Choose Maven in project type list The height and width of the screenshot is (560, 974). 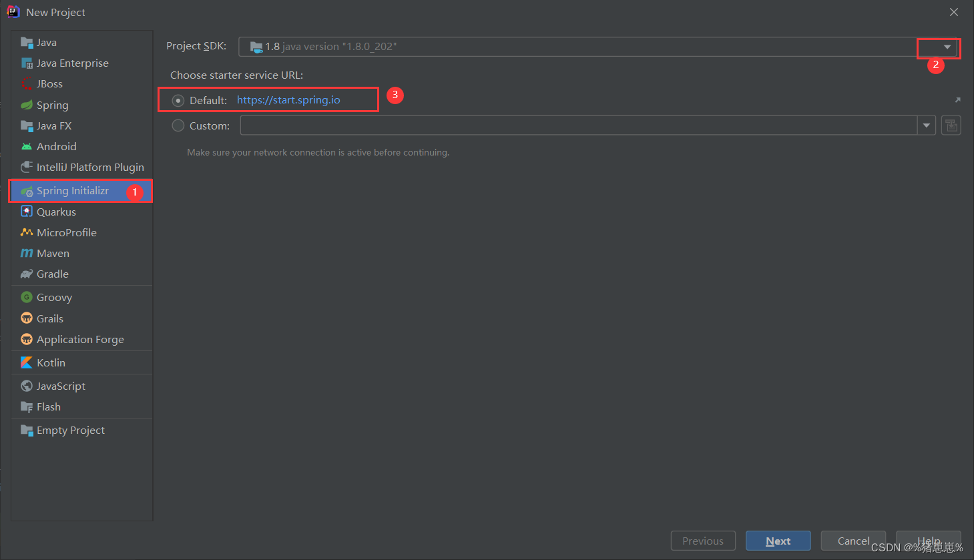[x=82, y=254]
